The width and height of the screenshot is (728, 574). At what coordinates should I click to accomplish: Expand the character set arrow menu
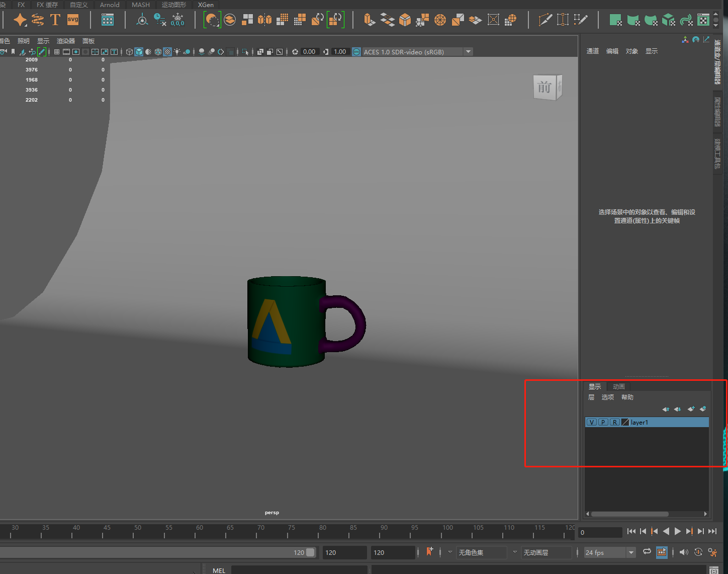pos(450,552)
